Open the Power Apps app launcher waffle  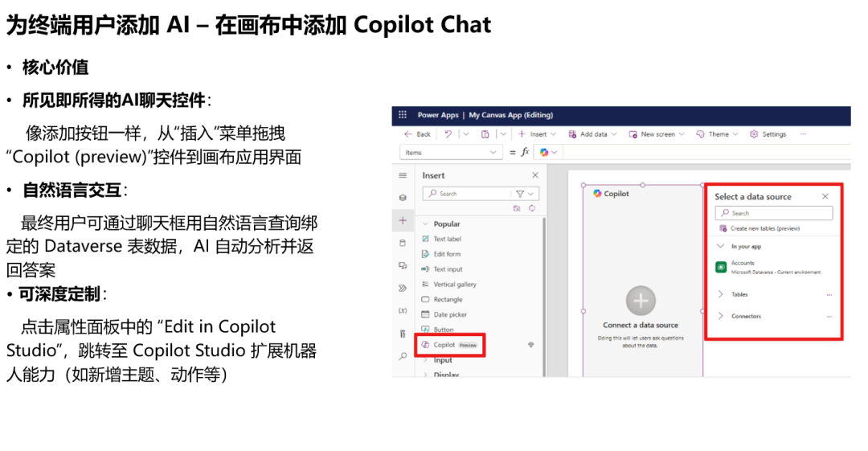[403, 115]
